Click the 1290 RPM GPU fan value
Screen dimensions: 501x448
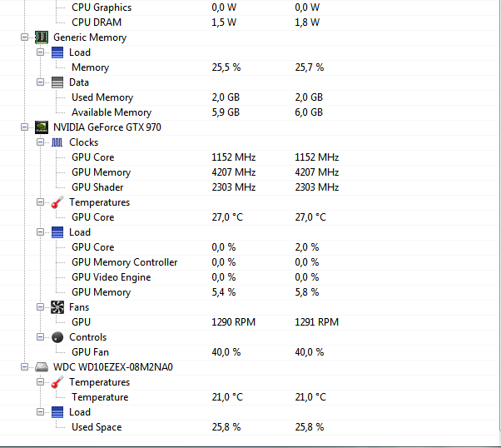tap(233, 322)
